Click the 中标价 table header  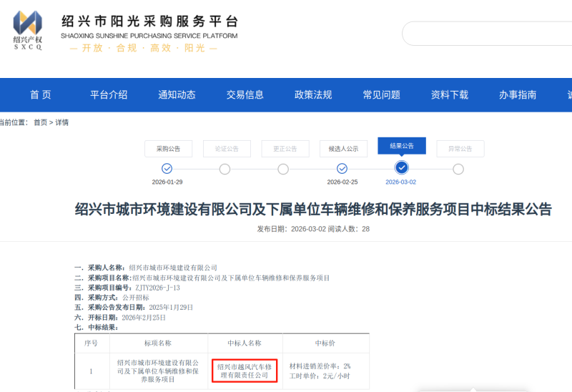(325, 343)
